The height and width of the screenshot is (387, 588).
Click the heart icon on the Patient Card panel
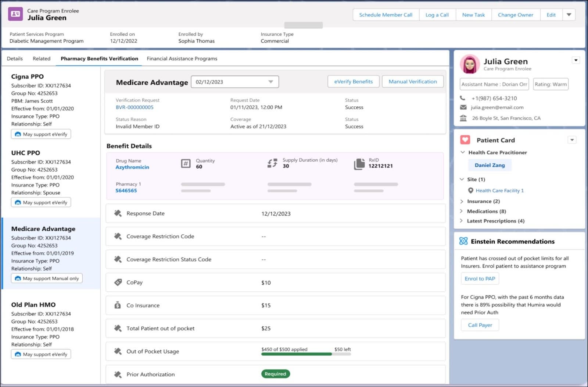(465, 140)
